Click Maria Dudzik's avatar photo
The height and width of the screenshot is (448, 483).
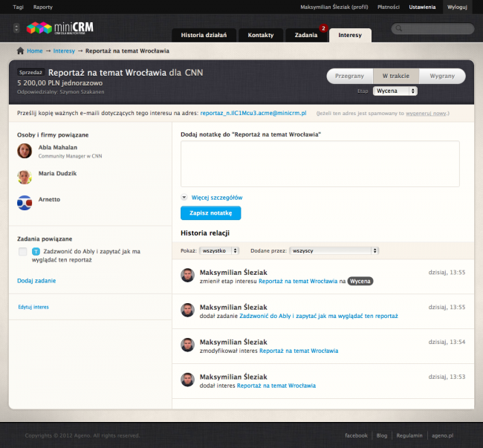coord(25,177)
